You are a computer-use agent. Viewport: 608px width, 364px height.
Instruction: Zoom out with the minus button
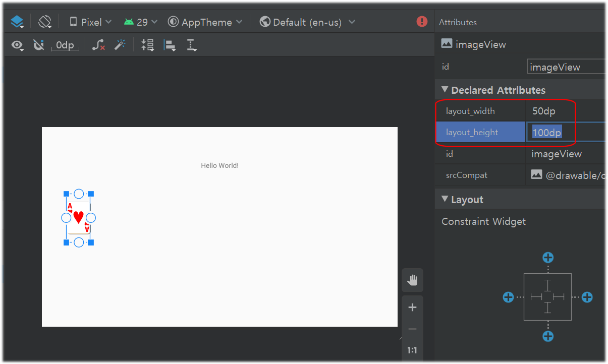coord(412,329)
